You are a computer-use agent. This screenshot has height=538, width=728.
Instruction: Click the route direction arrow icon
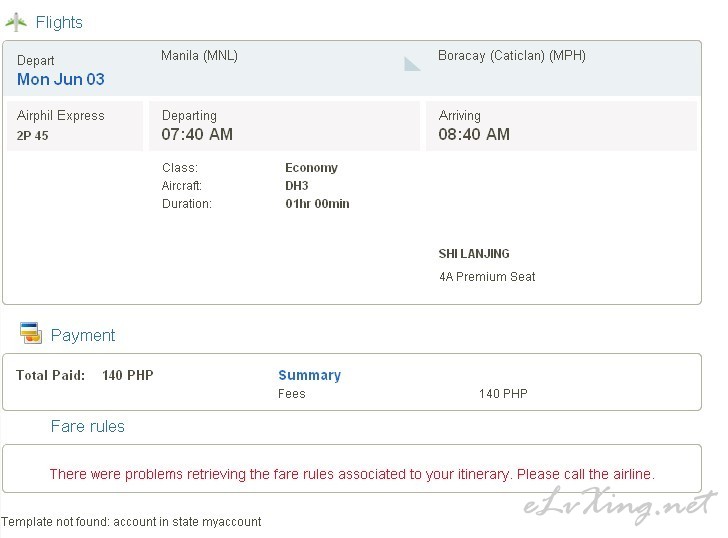click(x=412, y=64)
